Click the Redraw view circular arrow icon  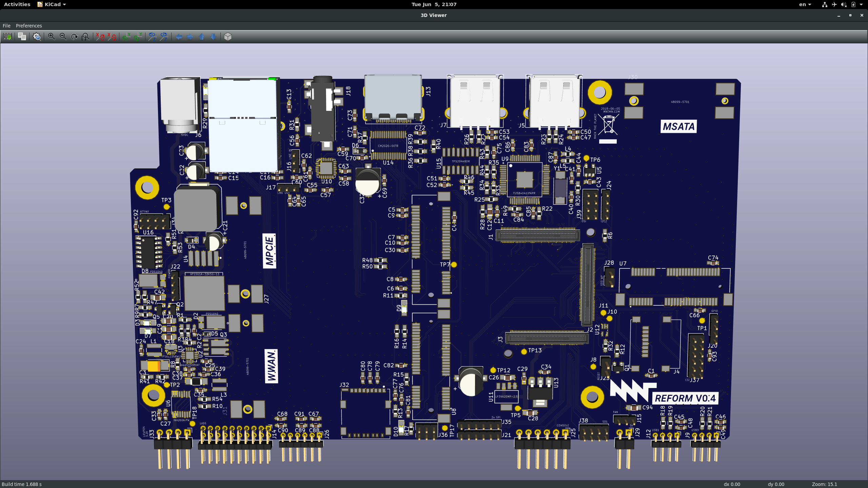pos(74,37)
